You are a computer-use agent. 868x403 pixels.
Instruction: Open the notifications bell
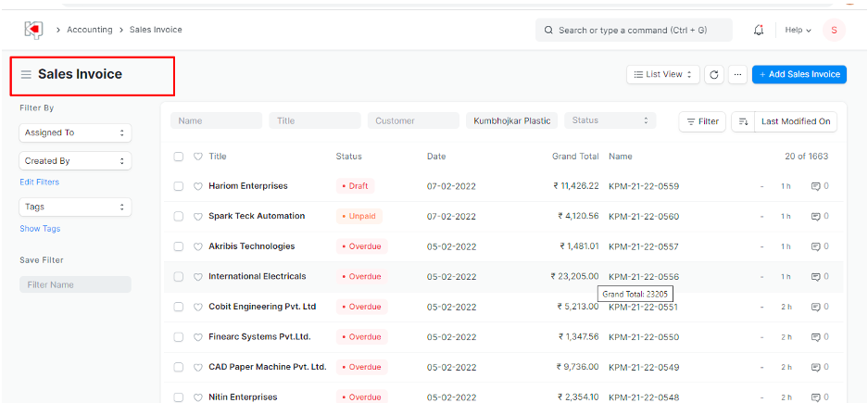point(759,30)
